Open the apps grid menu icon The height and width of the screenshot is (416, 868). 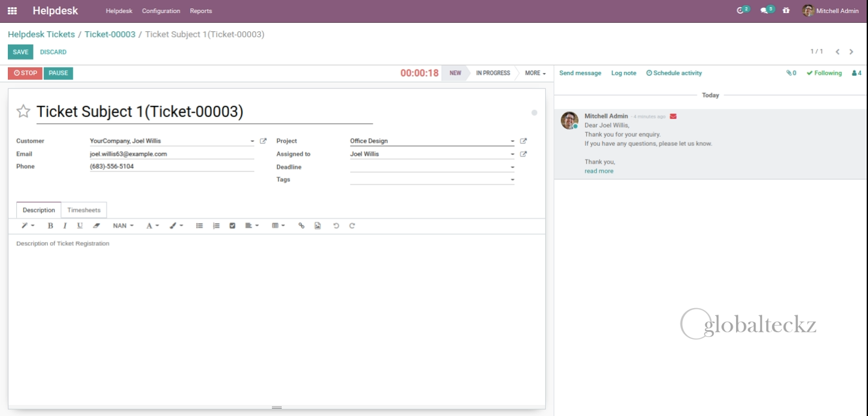[12, 11]
